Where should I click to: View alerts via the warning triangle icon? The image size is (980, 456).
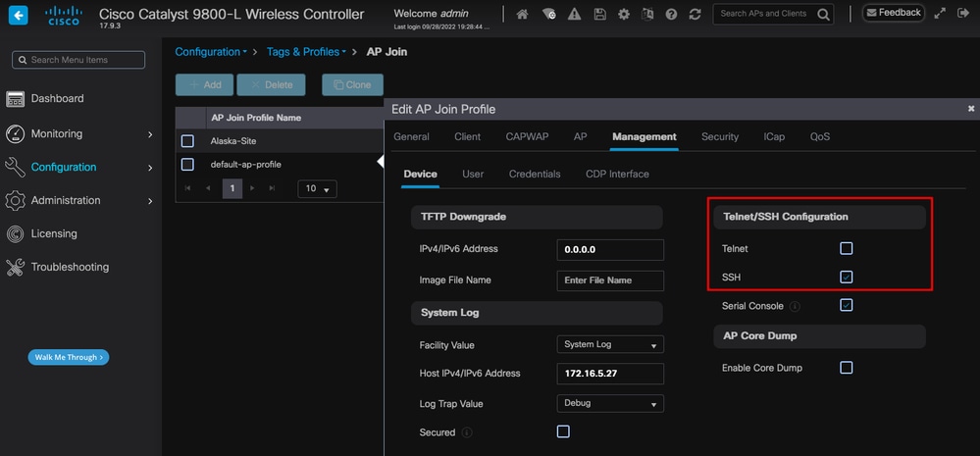[575, 15]
